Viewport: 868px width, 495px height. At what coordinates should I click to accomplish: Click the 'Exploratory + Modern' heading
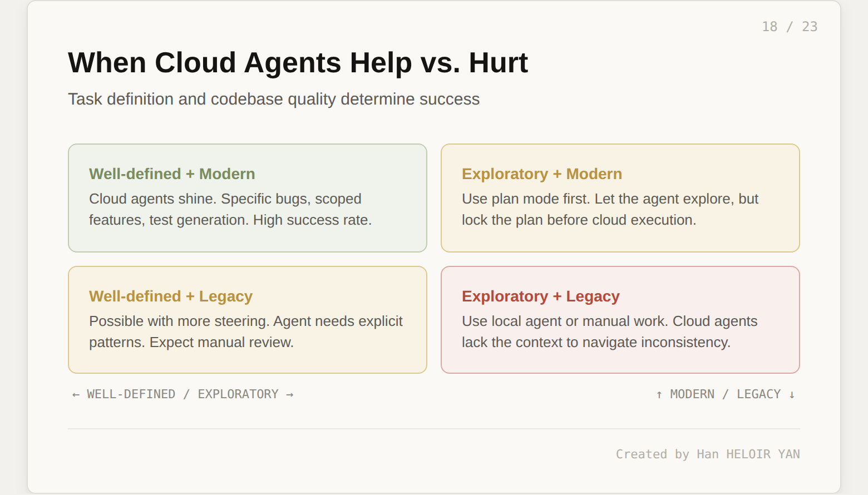point(541,174)
